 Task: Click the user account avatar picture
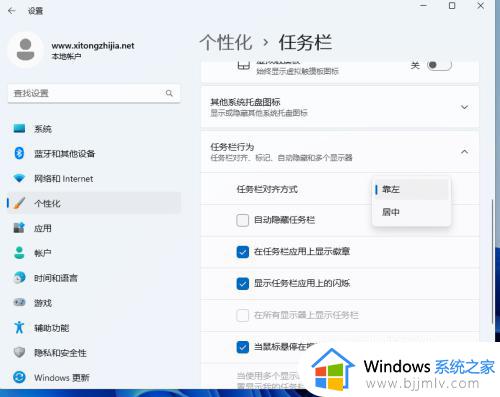pyautogui.click(x=26, y=50)
